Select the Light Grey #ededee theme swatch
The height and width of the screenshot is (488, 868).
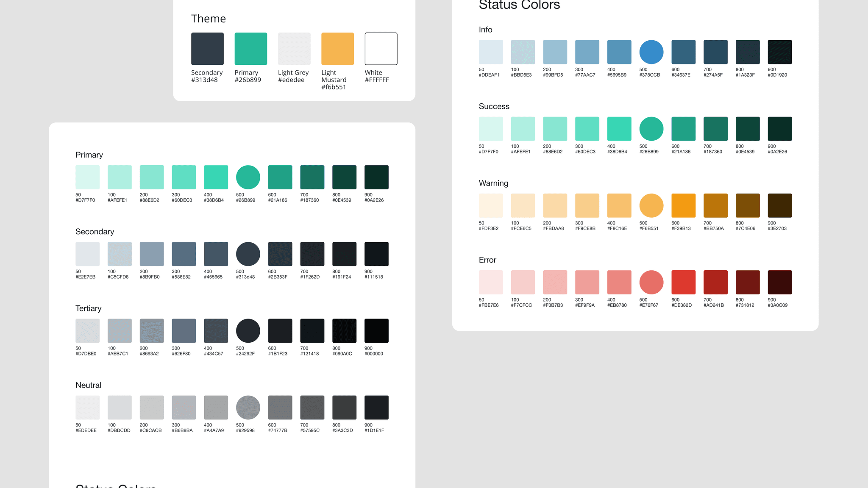point(294,48)
